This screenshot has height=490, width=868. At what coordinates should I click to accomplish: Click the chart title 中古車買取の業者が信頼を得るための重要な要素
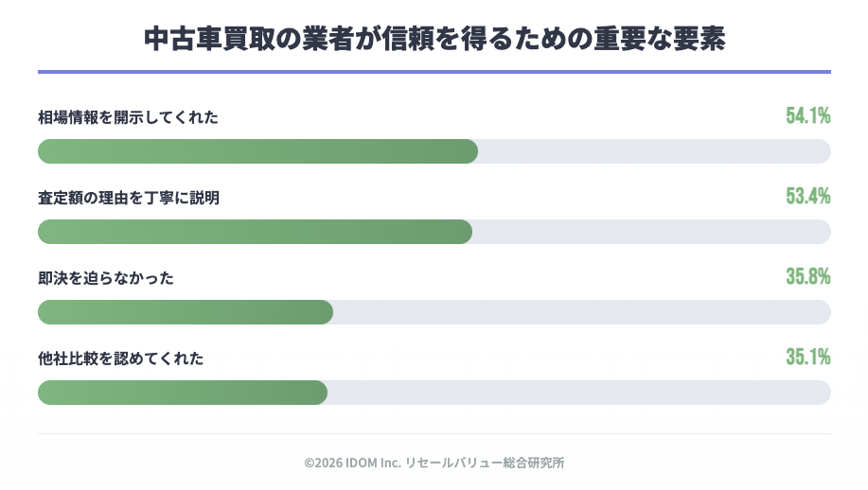[434, 38]
